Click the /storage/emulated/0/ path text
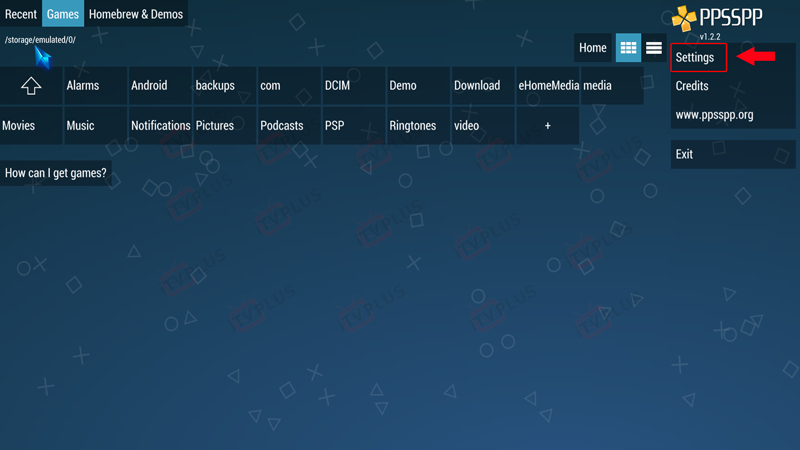This screenshot has height=450, width=800. point(40,40)
